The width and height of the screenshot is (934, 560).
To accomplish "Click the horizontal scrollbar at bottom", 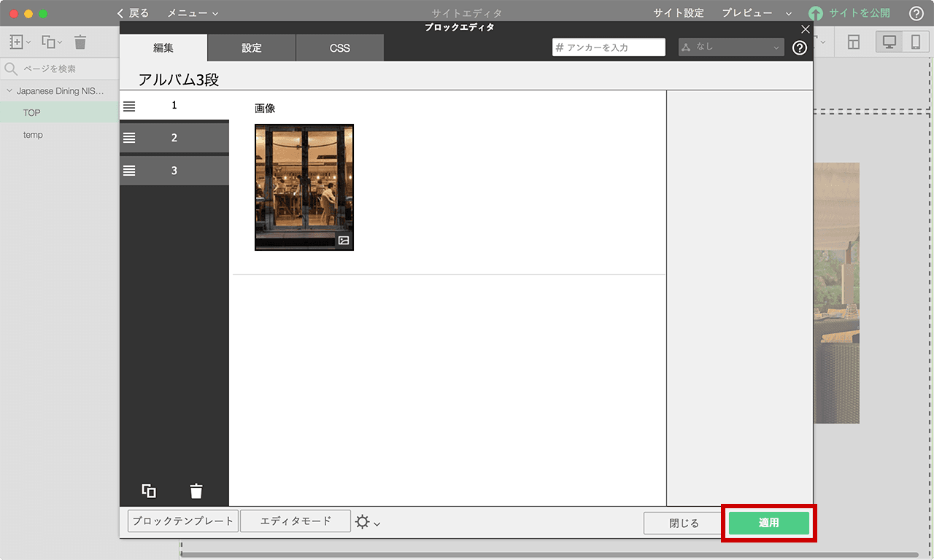I will point(550,555).
